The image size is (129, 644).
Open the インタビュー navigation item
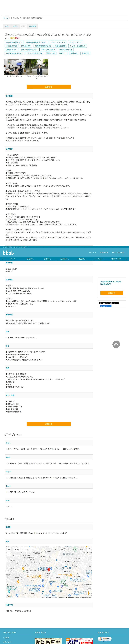click(x=99, y=259)
